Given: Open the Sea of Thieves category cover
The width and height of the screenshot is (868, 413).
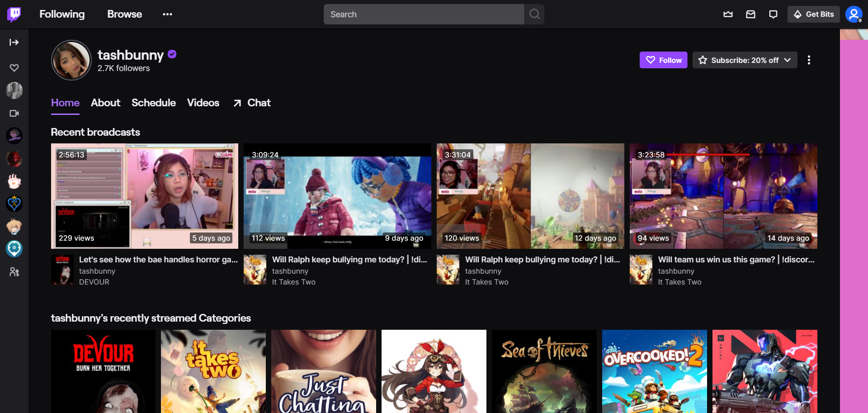Looking at the screenshot, I should [x=544, y=371].
